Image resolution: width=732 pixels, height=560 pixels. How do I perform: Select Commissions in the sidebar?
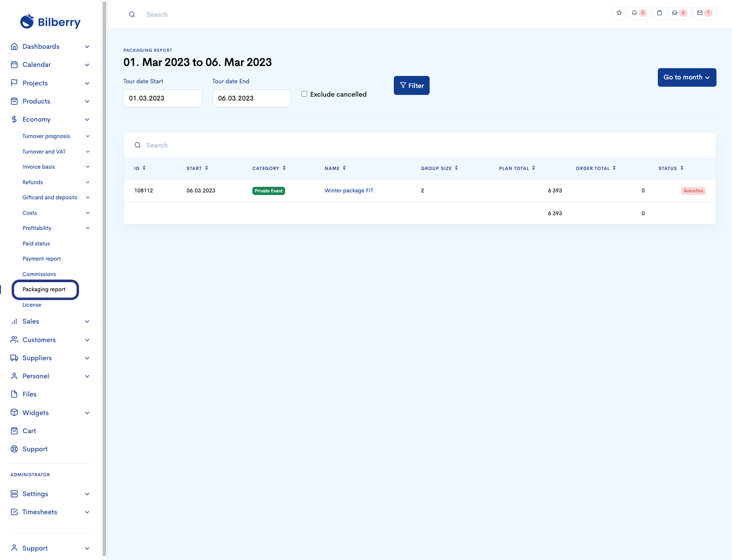pos(39,274)
